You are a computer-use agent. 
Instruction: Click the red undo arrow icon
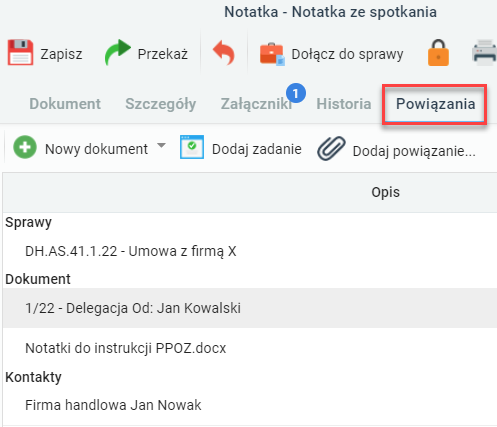[224, 53]
